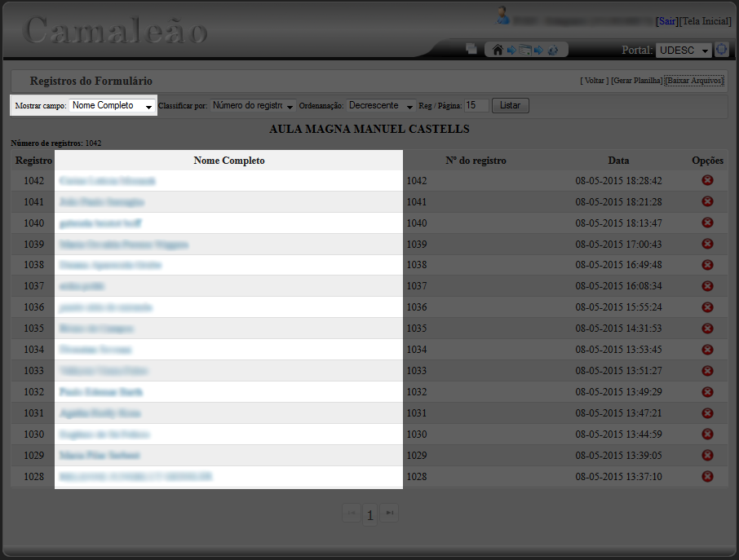
Task: Click the Camaleão logo title
Action: coord(114,30)
